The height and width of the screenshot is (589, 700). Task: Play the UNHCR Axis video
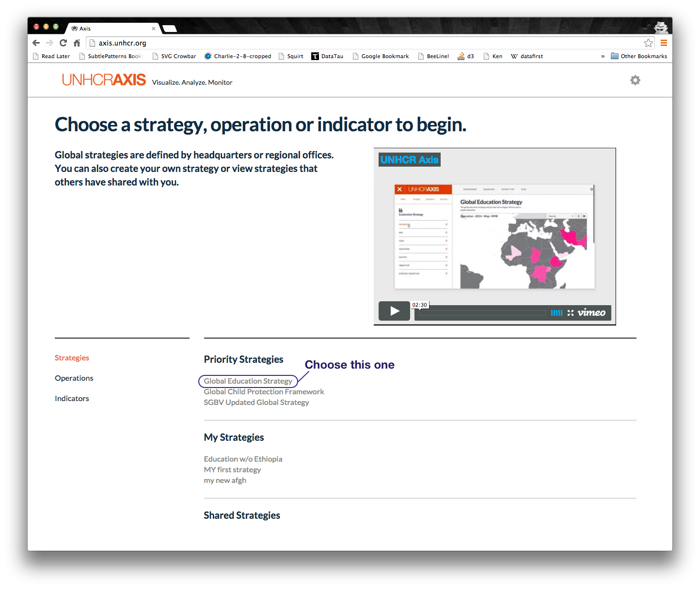pyautogui.click(x=394, y=311)
